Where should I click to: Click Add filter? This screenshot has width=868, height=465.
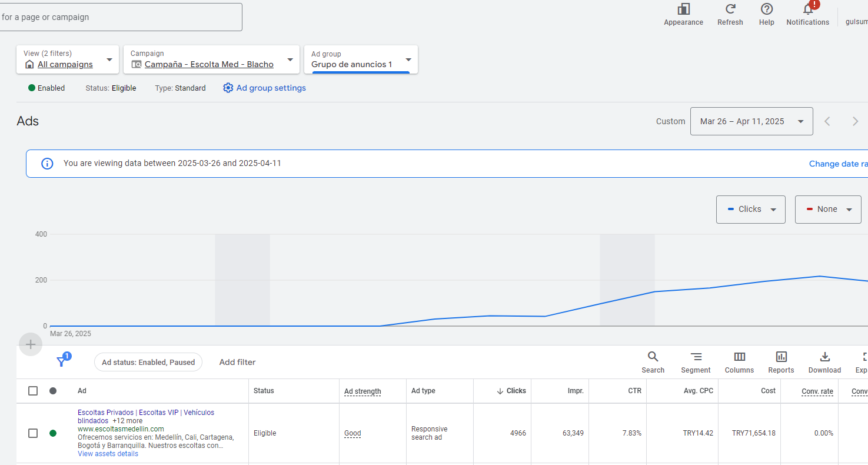pyautogui.click(x=237, y=362)
